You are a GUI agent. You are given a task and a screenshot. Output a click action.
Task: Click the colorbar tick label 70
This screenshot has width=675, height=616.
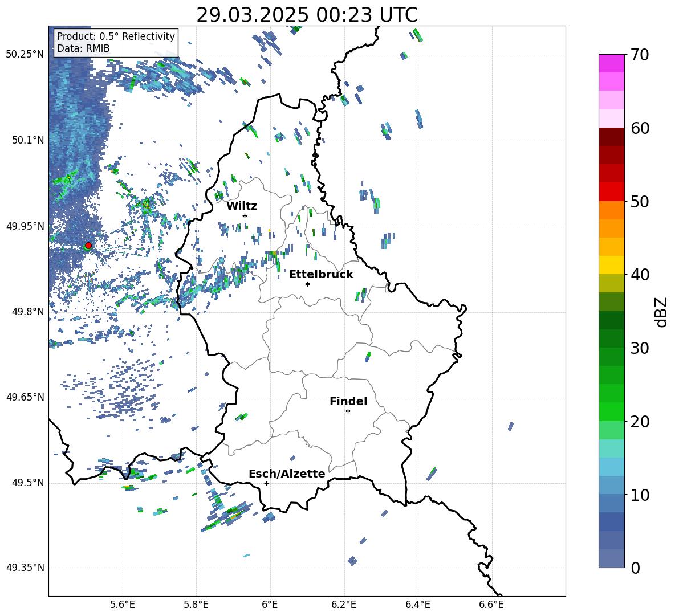pos(640,55)
